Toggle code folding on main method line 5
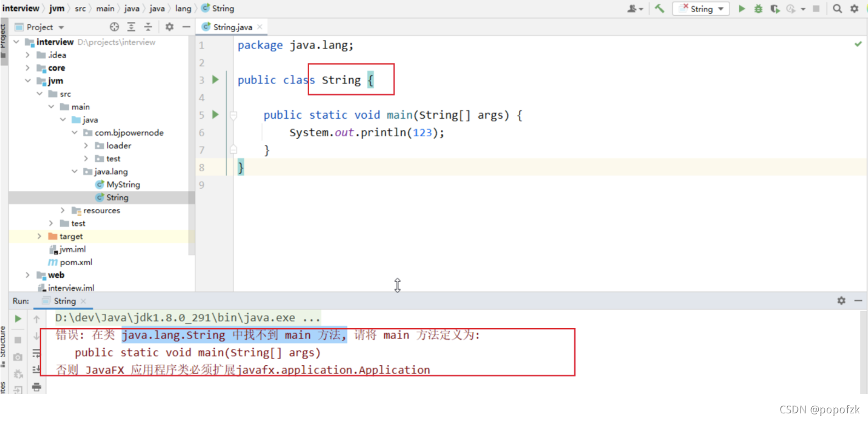The height and width of the screenshot is (421, 868). pyautogui.click(x=234, y=115)
